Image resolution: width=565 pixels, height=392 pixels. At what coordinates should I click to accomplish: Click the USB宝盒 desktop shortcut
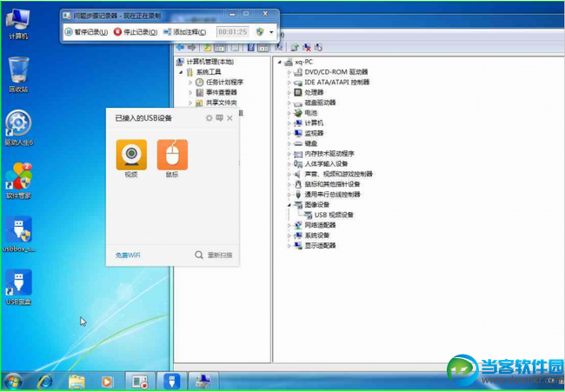[19, 287]
